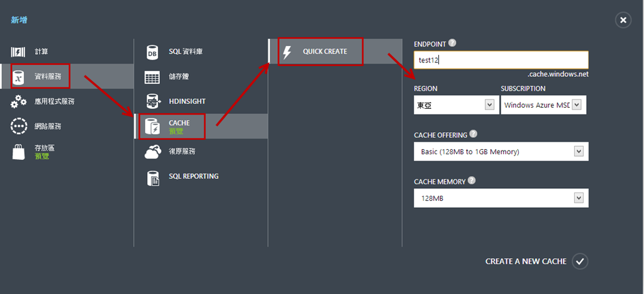Click the SQL Reporting icon
The width and height of the screenshot is (644, 294).
click(x=153, y=178)
